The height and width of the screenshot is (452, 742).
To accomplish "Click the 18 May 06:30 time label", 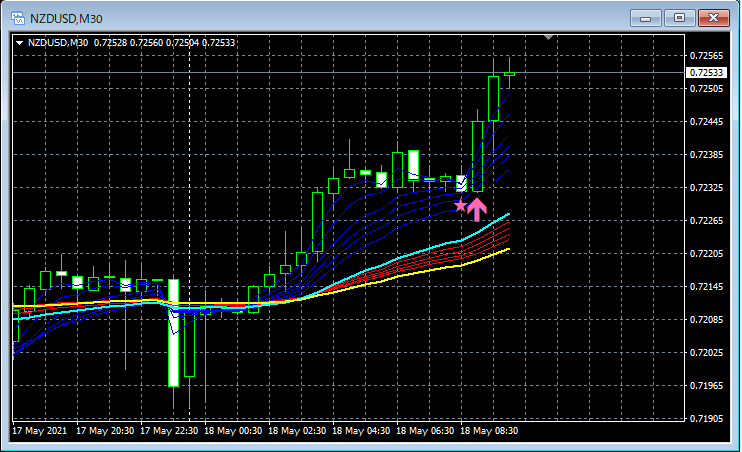I will [x=425, y=431].
